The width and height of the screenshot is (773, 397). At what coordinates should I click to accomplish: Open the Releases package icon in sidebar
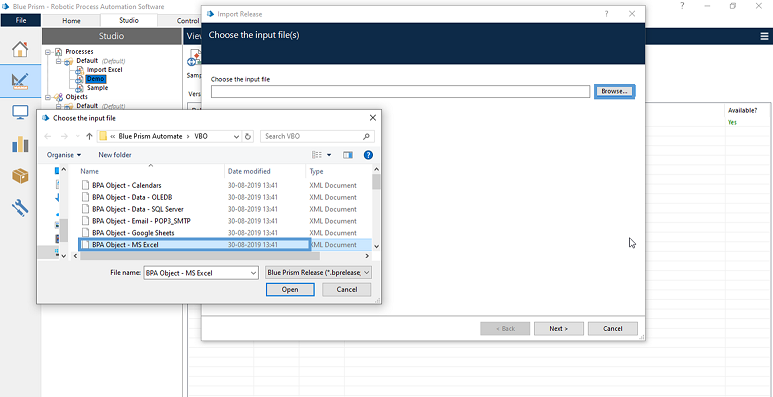click(20, 176)
